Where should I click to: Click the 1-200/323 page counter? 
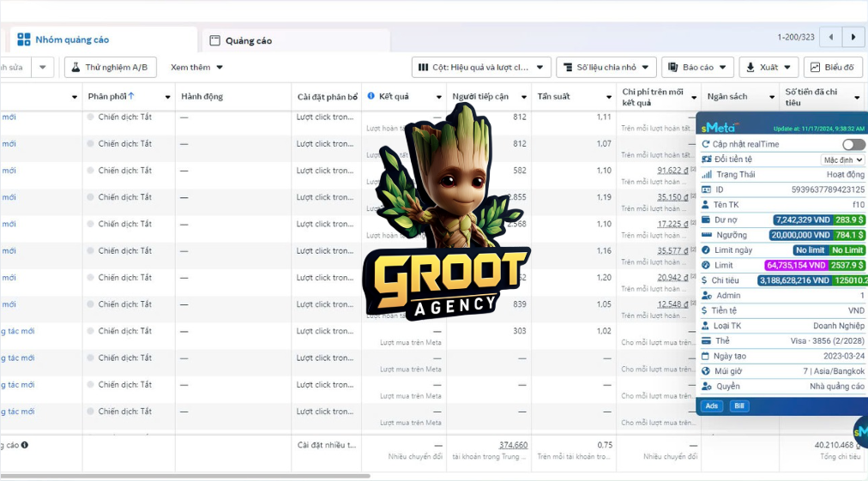[x=796, y=37]
